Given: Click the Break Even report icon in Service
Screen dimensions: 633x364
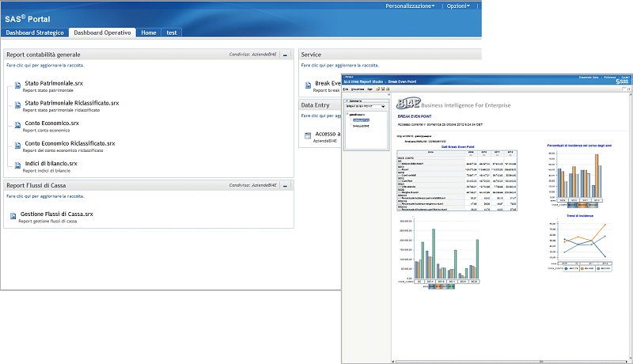Looking at the screenshot, I should pos(308,85).
